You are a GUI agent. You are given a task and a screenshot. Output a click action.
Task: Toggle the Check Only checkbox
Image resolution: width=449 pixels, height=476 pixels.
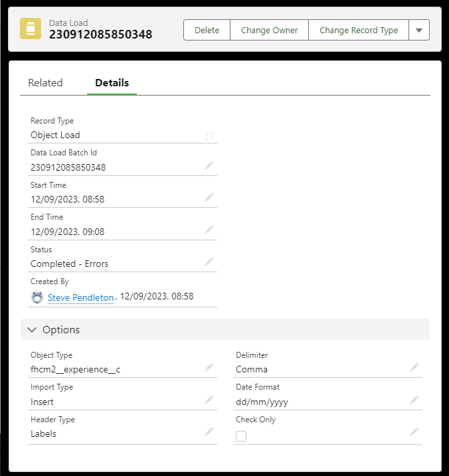tap(241, 436)
